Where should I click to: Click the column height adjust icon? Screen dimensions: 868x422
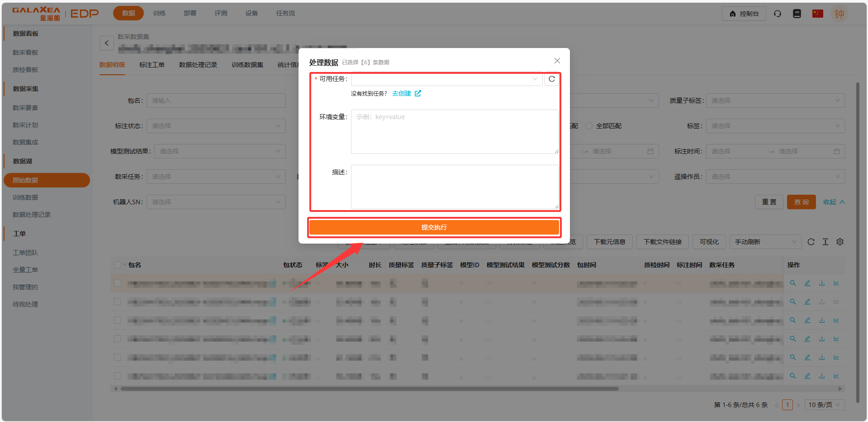pos(825,242)
